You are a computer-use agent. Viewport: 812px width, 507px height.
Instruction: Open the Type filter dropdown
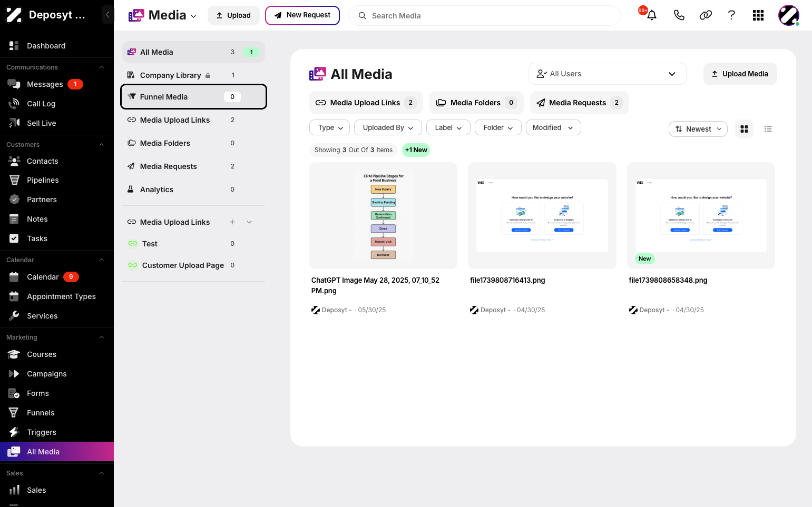coord(329,128)
